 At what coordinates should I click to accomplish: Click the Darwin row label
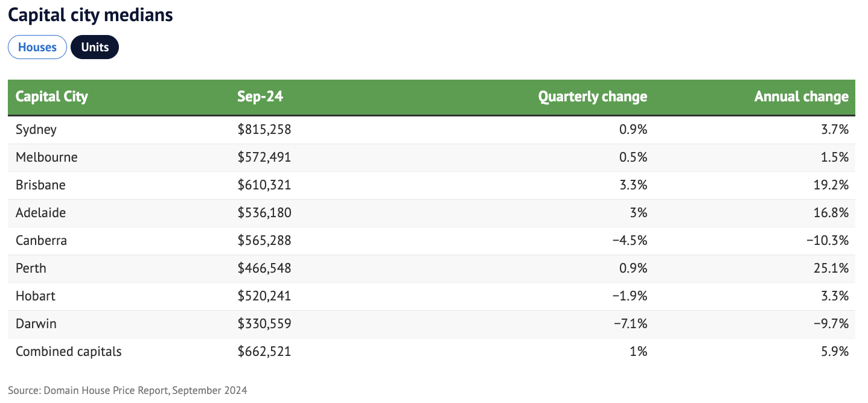tap(36, 324)
